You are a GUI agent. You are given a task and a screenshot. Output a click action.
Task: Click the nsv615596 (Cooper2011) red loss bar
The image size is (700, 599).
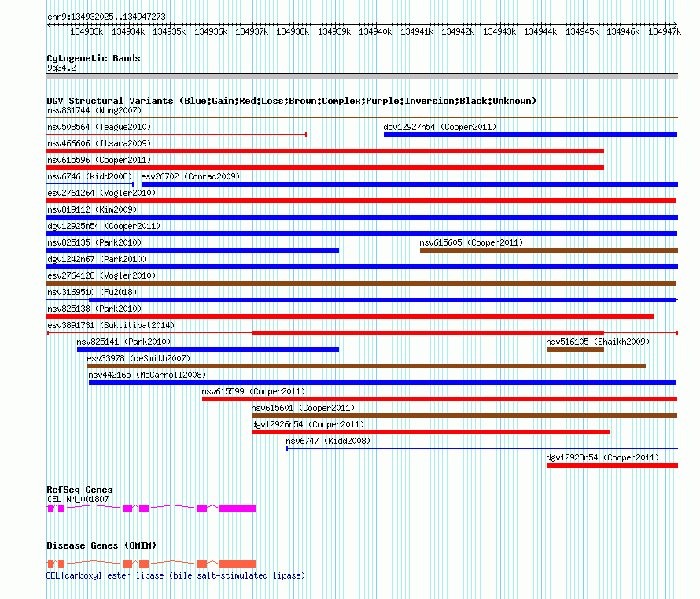(325, 168)
